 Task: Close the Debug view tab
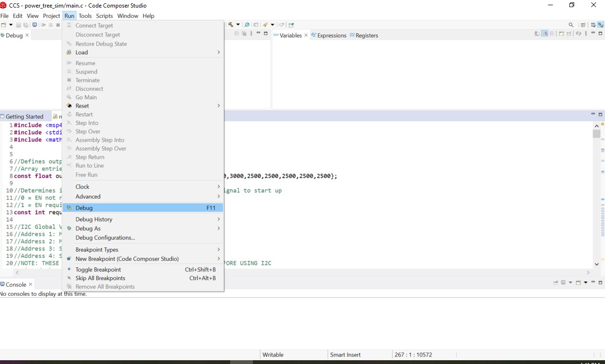[x=27, y=35]
